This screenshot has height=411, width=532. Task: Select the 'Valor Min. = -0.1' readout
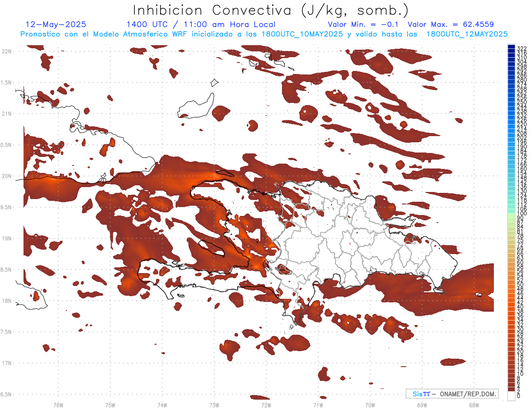tap(363, 24)
